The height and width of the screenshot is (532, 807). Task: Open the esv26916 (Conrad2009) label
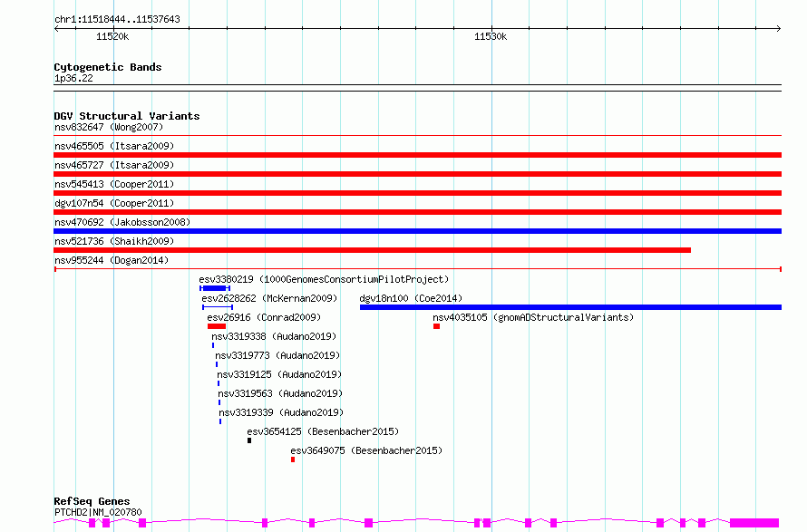[x=264, y=317]
